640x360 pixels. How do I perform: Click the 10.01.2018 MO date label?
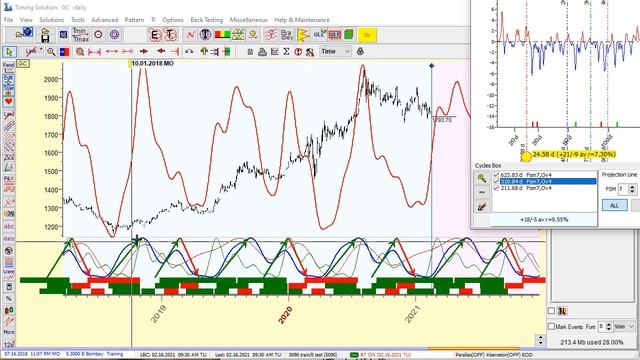152,64
